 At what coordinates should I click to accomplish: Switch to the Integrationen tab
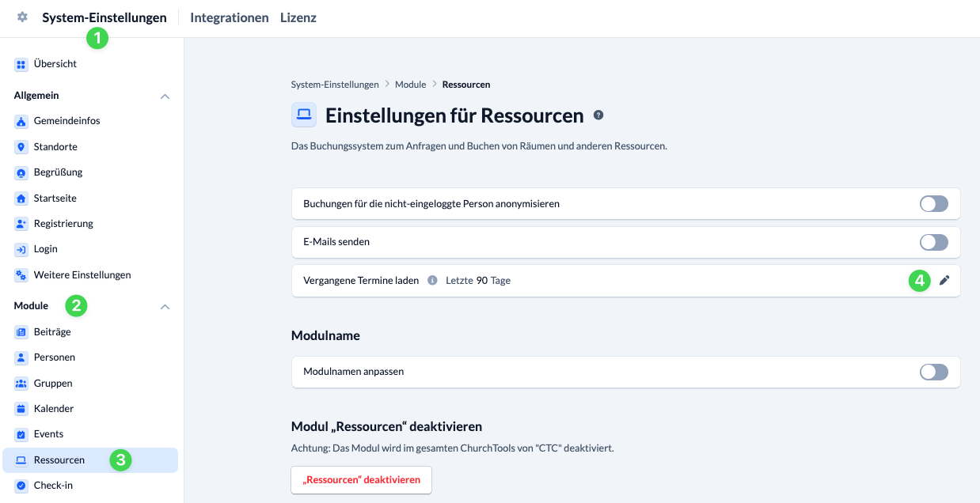[x=230, y=17]
